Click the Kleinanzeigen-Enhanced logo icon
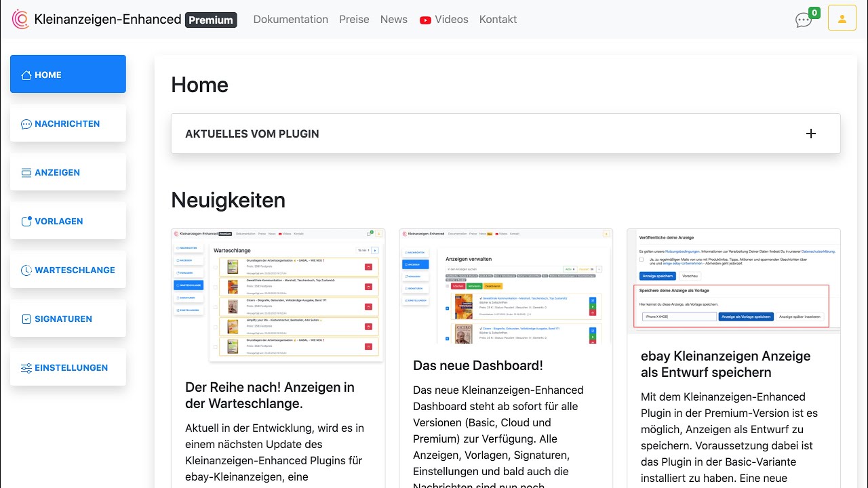Viewport: 868px width, 488px height. (x=20, y=20)
